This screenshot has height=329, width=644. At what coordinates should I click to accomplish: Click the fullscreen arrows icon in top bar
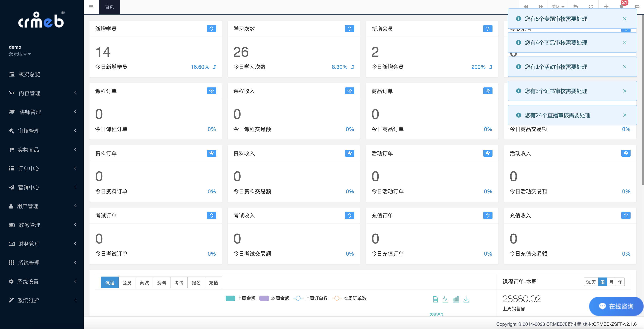click(x=606, y=7)
